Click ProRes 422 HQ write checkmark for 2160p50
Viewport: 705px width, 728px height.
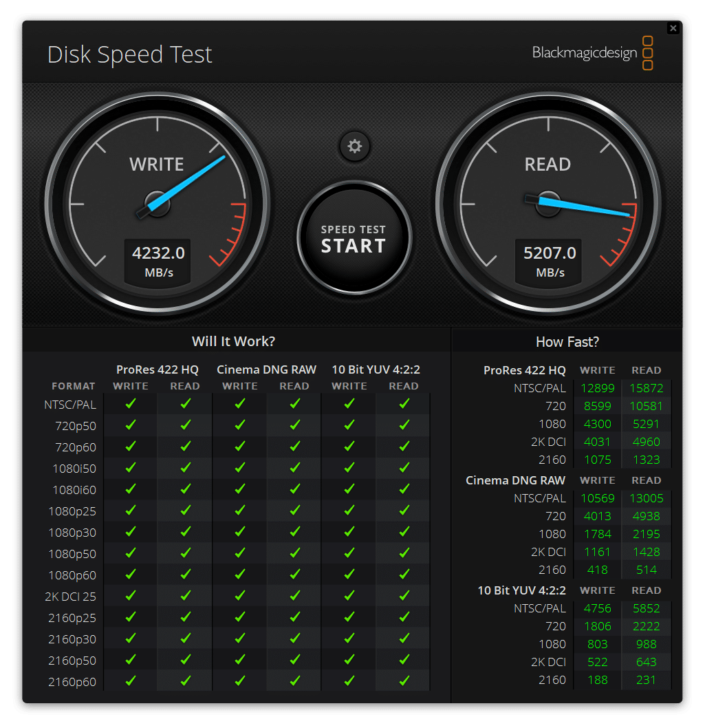pos(131,660)
